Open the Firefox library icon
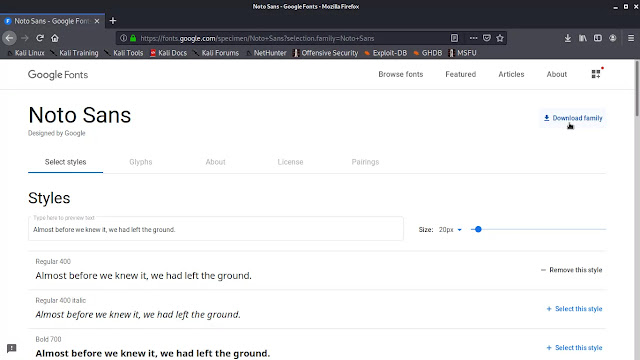 pos(583,38)
